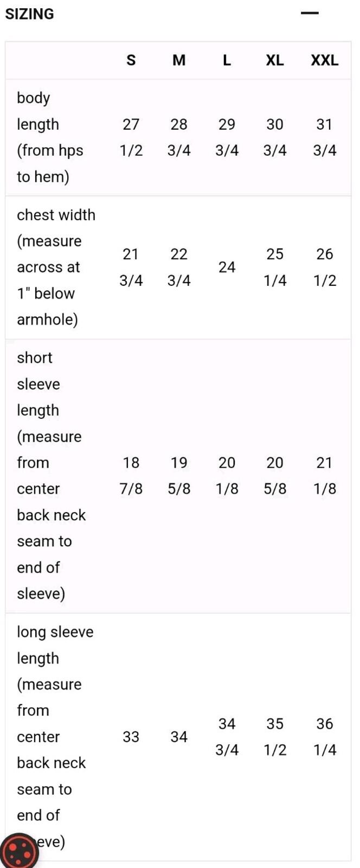Click short sleeve value 19 5/8 for M
The height and width of the screenshot is (868, 360).
(179, 476)
